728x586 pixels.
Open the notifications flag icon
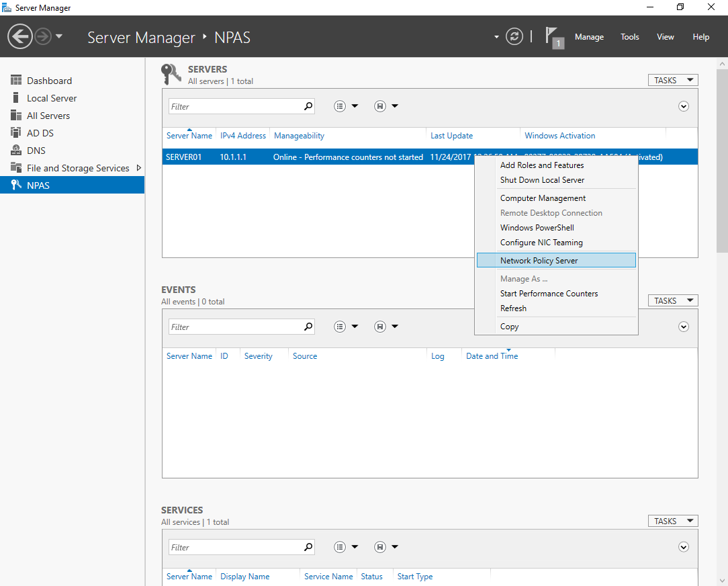point(553,36)
